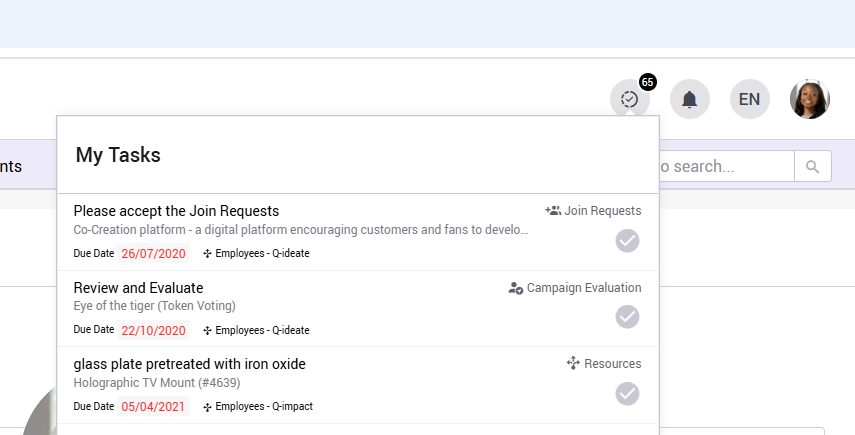Screen dimensions: 855x435
Task: Click the 'Join Requests' category label
Action: coord(603,210)
